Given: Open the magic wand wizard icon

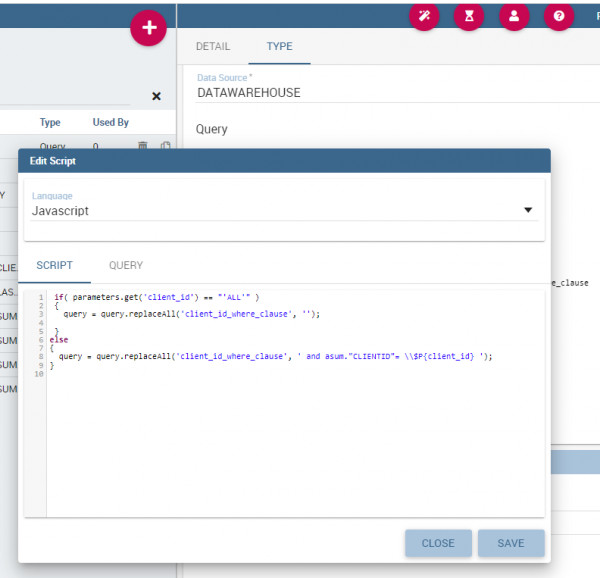Looking at the screenshot, I should pyautogui.click(x=424, y=16).
